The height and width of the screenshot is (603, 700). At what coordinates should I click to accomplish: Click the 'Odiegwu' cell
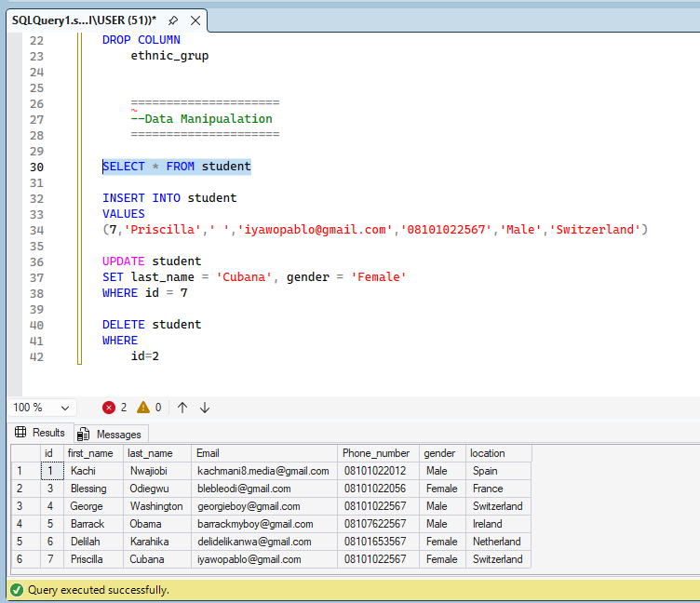click(157, 489)
